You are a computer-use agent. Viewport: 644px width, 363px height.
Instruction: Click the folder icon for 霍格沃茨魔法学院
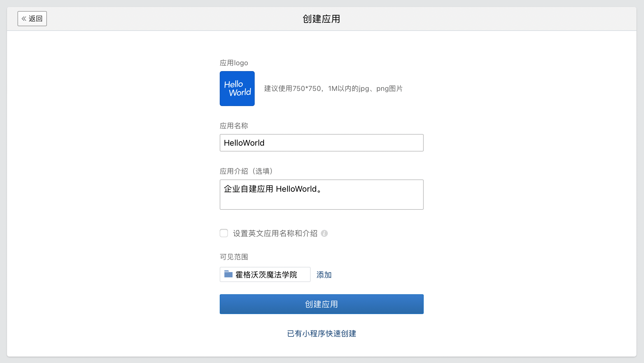(x=228, y=274)
